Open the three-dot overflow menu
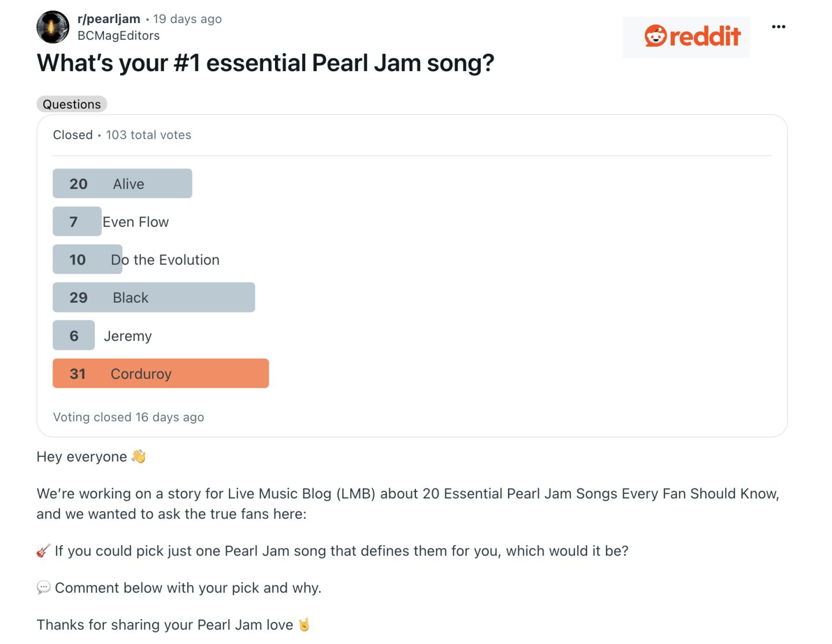This screenshot has height=644, width=832. tap(779, 26)
